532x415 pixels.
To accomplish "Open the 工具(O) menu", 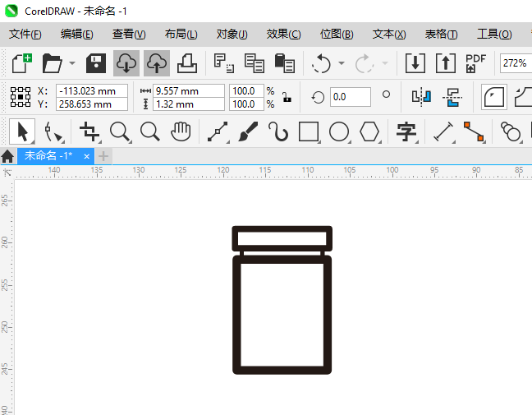I will click(494, 34).
